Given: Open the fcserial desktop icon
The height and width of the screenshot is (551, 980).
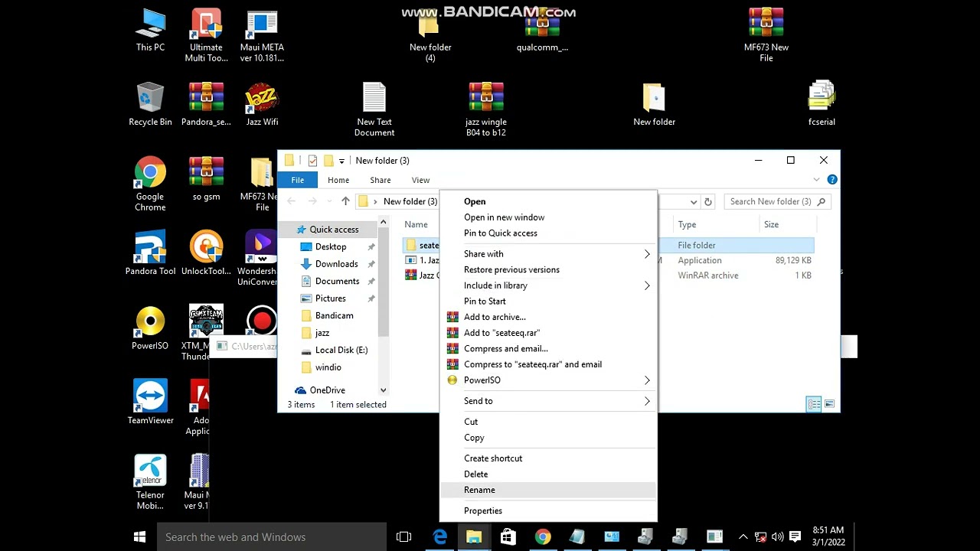Looking at the screenshot, I should tap(822, 104).
